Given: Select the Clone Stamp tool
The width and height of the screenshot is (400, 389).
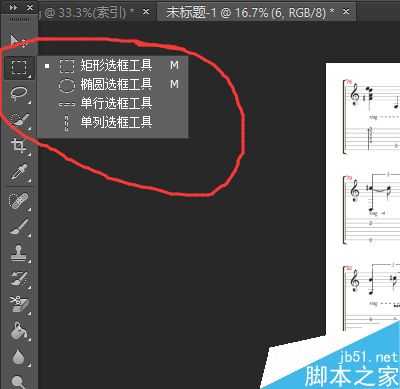Looking at the screenshot, I should click(x=19, y=253).
